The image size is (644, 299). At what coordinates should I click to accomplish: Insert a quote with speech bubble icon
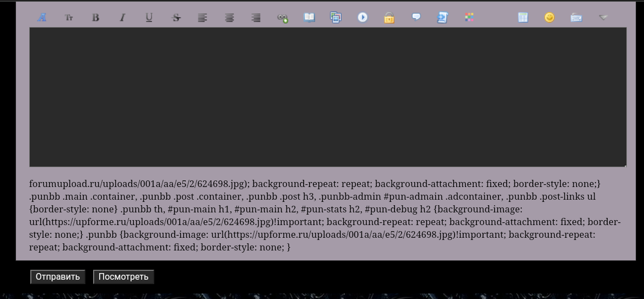(x=416, y=17)
